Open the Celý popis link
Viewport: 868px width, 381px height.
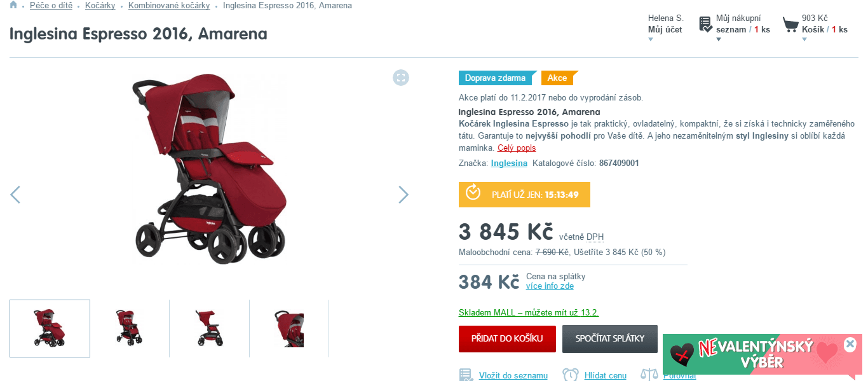tap(517, 148)
